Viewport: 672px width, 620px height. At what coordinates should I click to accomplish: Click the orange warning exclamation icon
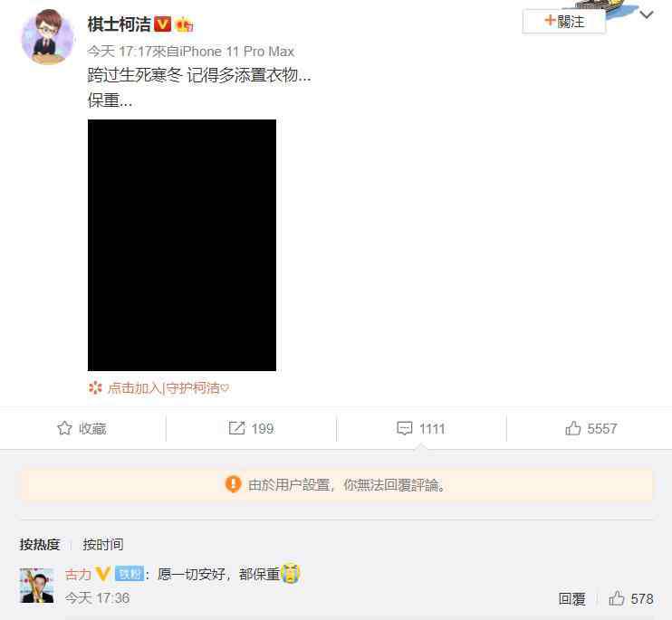tap(233, 484)
